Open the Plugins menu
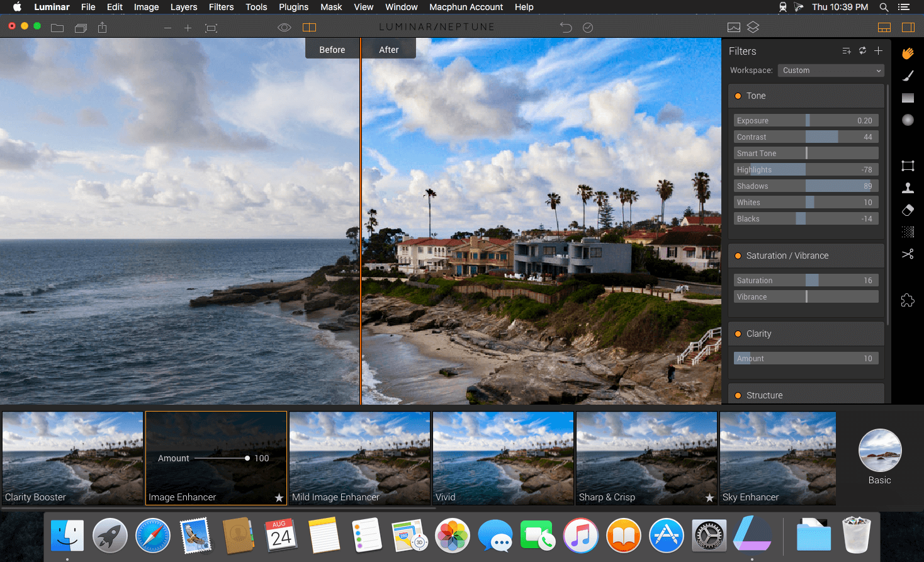Viewport: 924px width, 562px height. tap(294, 7)
